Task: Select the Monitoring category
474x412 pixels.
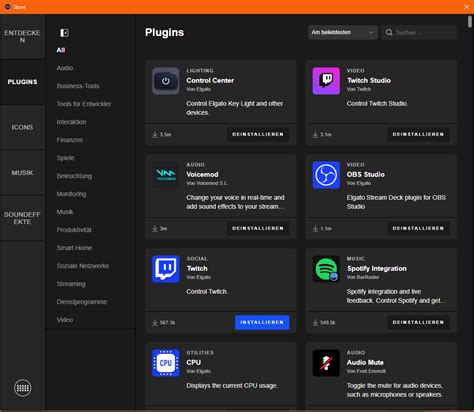Action: (71, 194)
